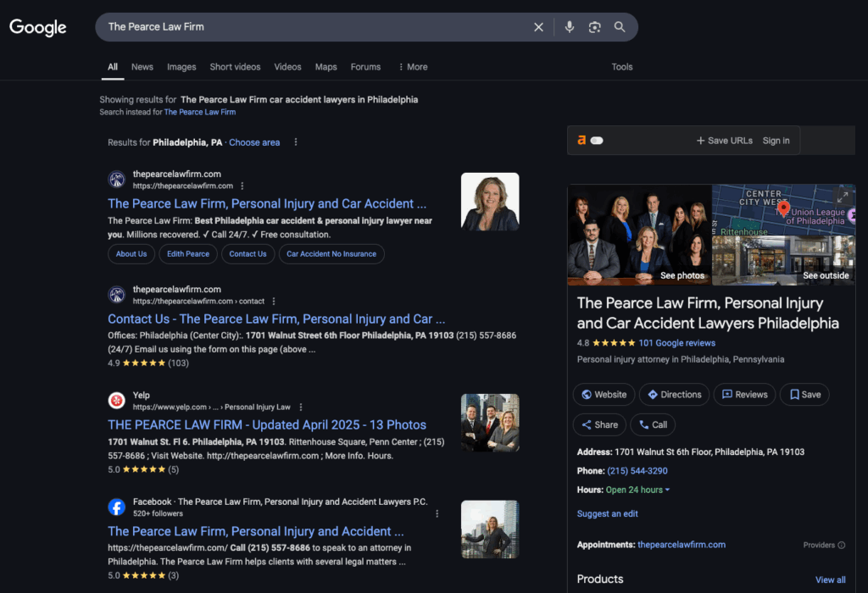Click View all in the Products section

831,579
